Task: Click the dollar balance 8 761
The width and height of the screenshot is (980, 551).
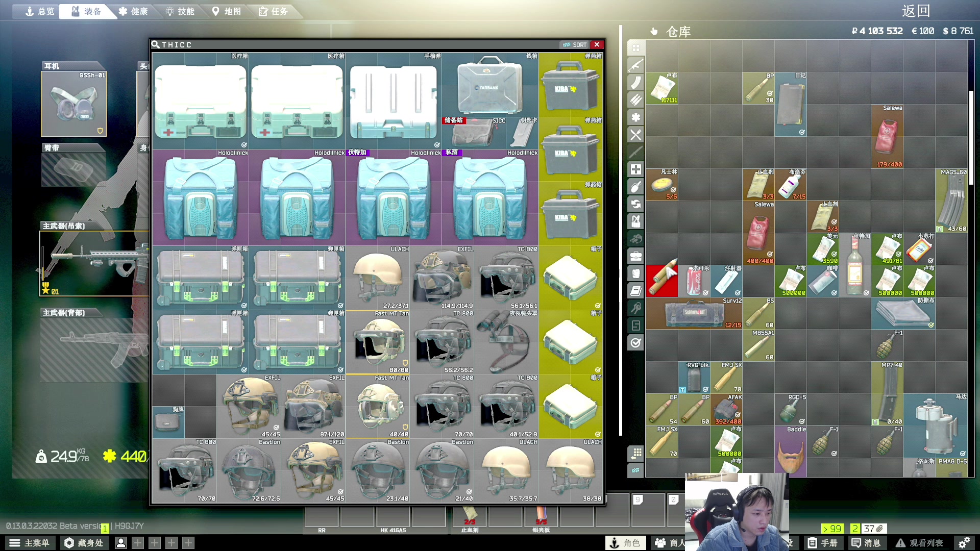Action: pos(958,31)
